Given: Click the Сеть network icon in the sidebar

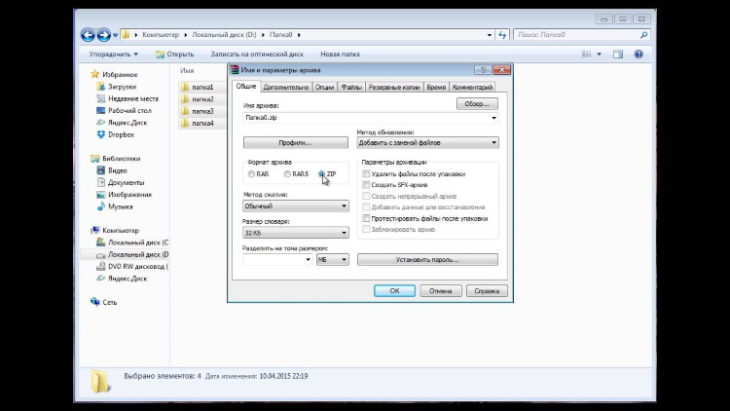Looking at the screenshot, I should coord(95,302).
